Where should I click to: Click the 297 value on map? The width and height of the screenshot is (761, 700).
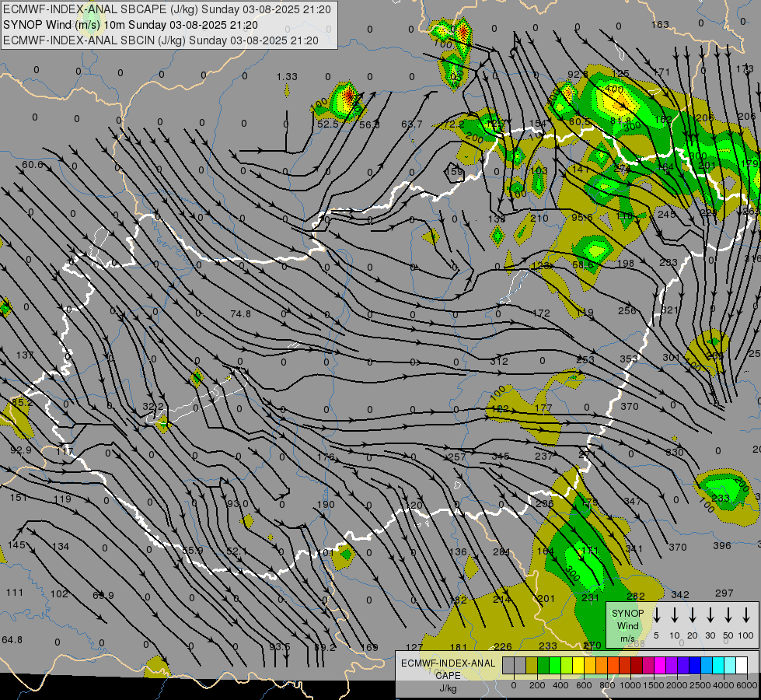coord(724,593)
